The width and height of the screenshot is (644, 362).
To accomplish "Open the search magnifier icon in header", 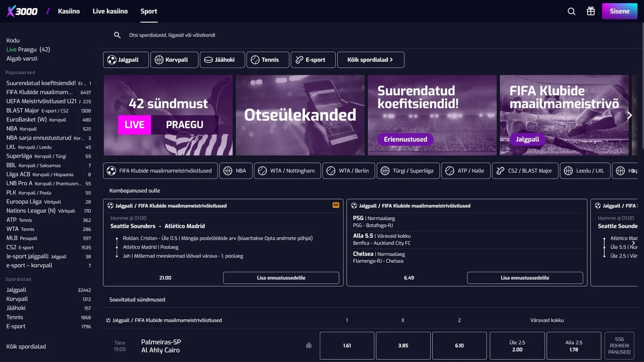I will (x=571, y=11).
